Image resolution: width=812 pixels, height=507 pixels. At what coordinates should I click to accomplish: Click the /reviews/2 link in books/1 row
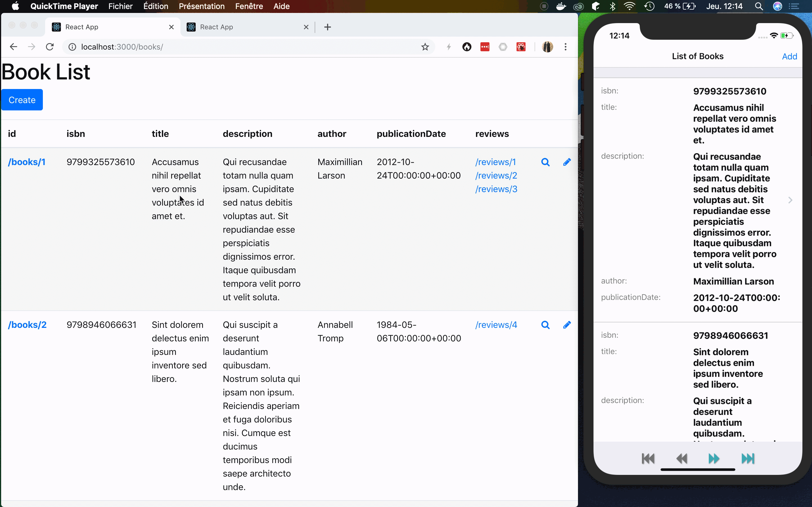tap(496, 175)
